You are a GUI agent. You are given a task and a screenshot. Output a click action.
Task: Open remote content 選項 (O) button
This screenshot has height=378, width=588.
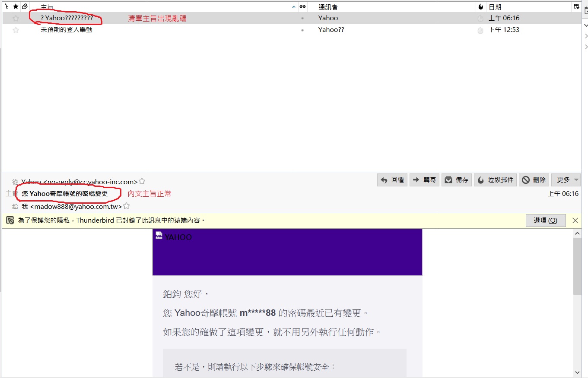pos(546,220)
